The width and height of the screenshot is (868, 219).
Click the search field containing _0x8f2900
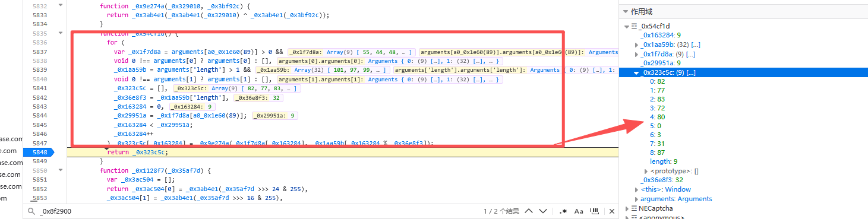255,211
